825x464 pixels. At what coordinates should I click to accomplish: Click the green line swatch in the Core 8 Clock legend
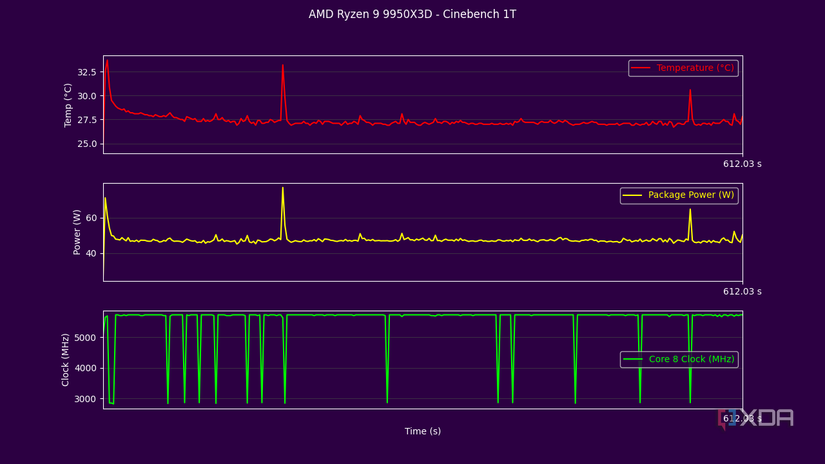click(632, 359)
